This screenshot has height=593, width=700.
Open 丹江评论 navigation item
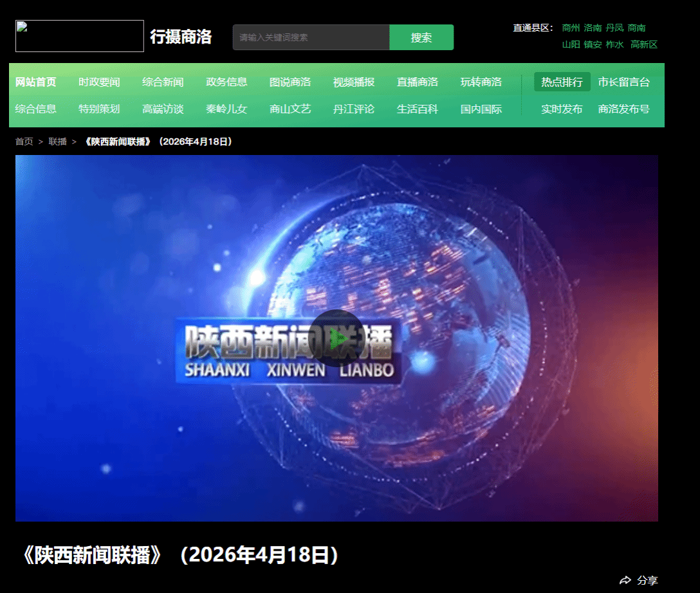(354, 109)
